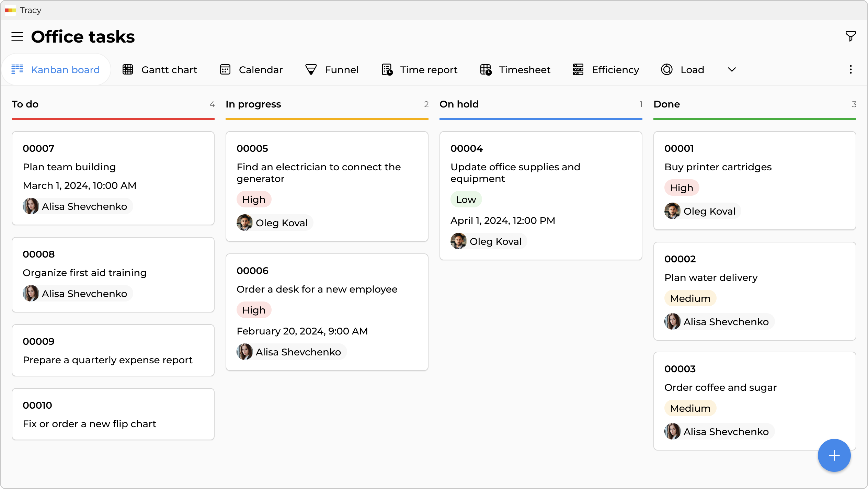
Task: Click the Time report icon
Action: 387,70
